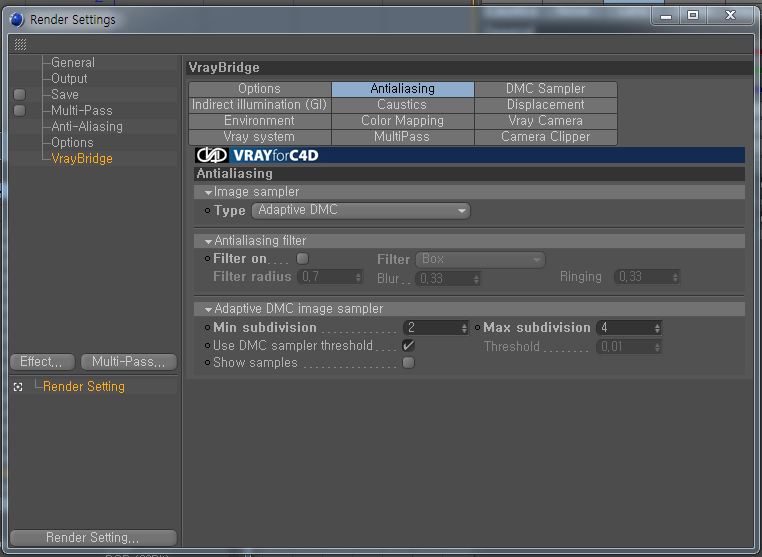The image size is (762, 557).
Task: Collapse the Adaptive DMC image sampler section
Action: pyautogui.click(x=208, y=309)
